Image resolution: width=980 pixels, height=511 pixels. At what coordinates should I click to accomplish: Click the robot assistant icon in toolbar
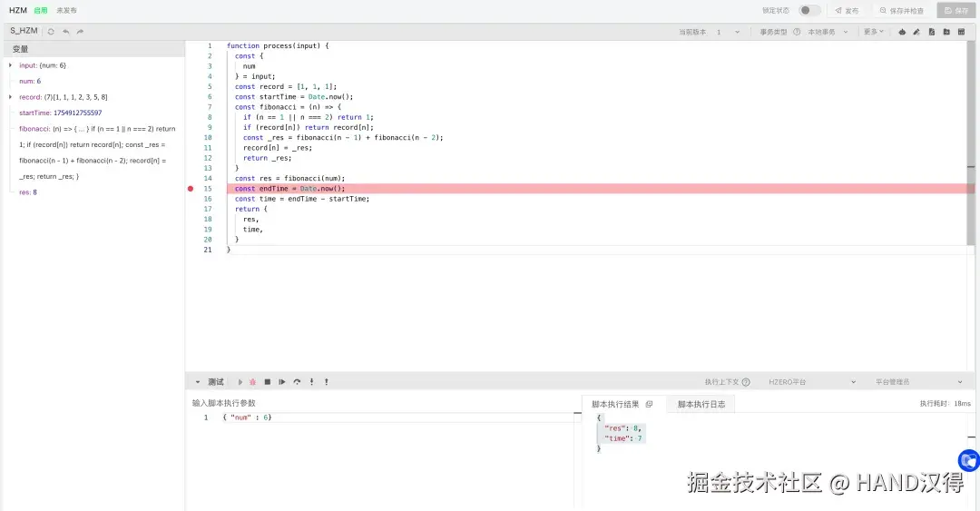[x=902, y=32]
